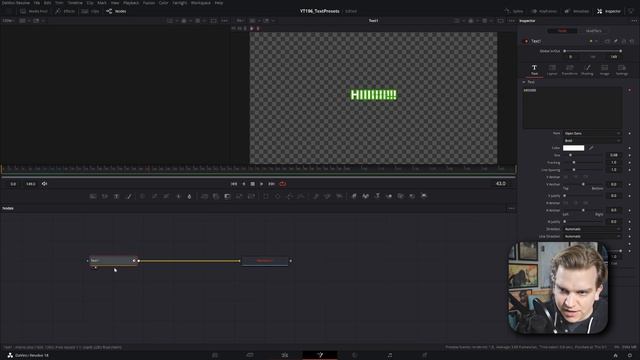The height and width of the screenshot is (360, 640).
Task: Select the MediaOut1 node
Action: pyautogui.click(x=265, y=260)
